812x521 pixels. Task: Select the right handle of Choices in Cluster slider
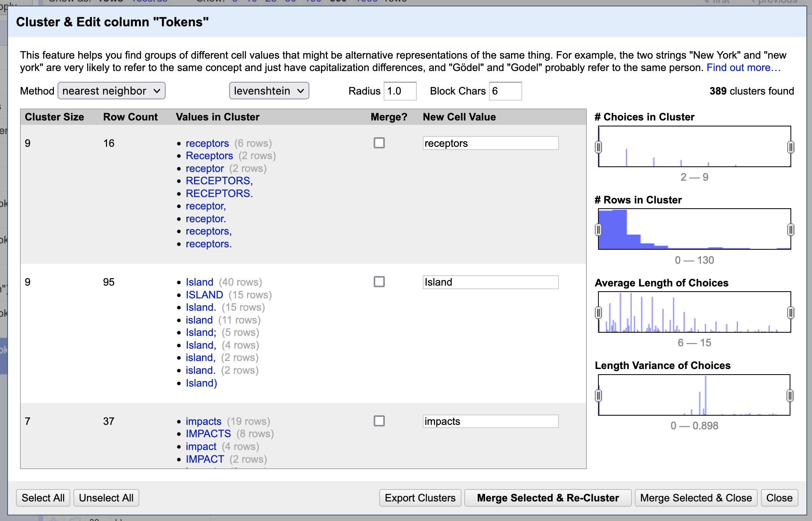pos(790,147)
